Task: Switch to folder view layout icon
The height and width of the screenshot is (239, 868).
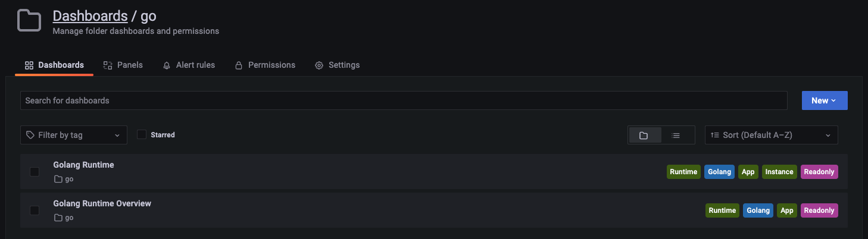Action: [x=644, y=136]
